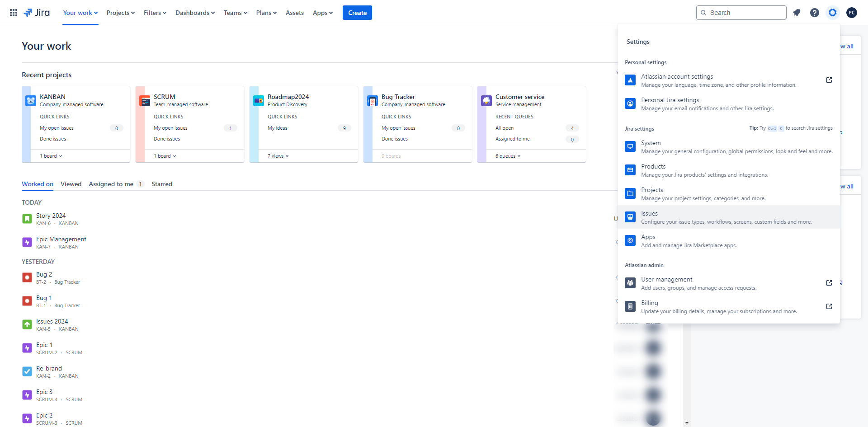Expand KANBAN's 1 board dropdown
Screen dimensions: 868x427
click(51, 156)
